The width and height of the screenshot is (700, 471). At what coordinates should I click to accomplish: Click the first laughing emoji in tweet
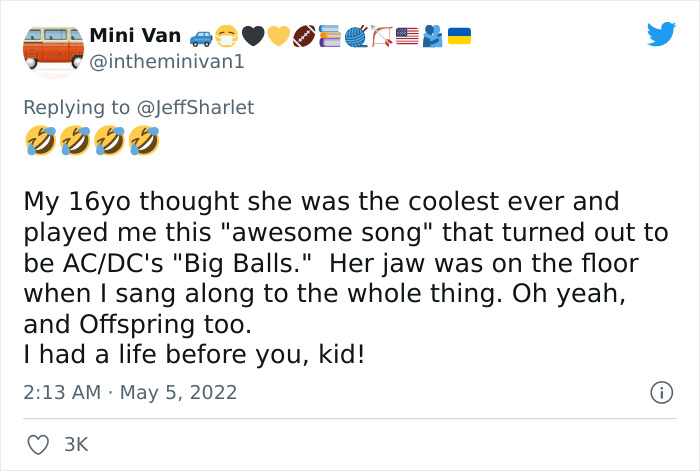coord(41,144)
